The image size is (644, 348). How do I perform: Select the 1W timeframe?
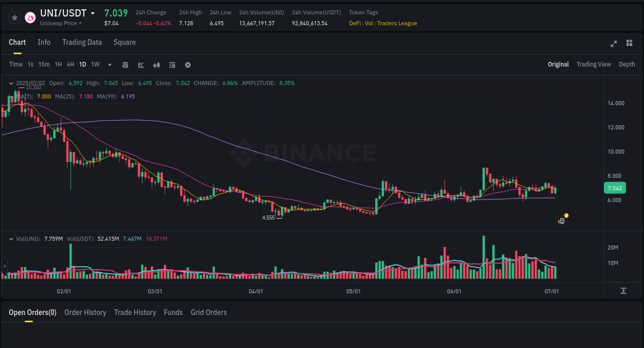95,64
